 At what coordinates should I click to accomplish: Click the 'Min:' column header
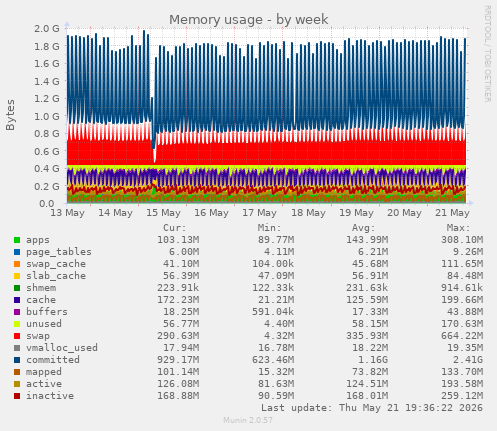pyautogui.click(x=270, y=228)
